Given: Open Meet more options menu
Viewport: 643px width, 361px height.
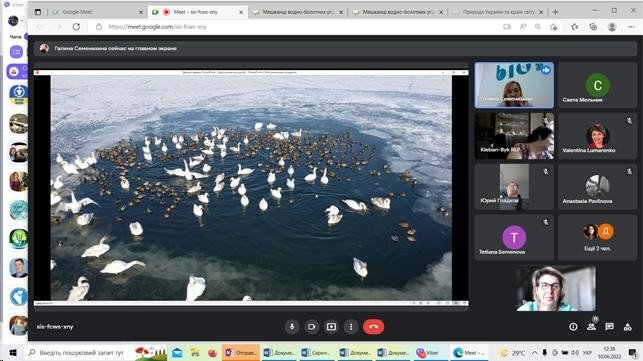Looking at the screenshot, I should pyautogui.click(x=351, y=327).
